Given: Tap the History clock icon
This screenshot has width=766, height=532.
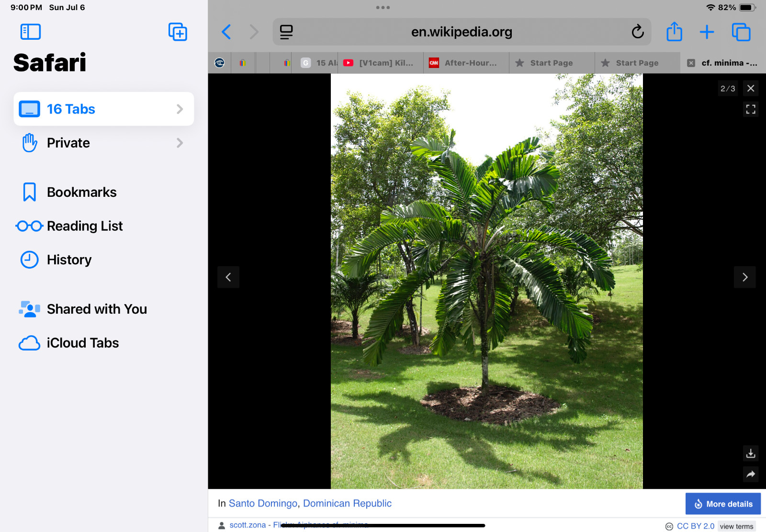Looking at the screenshot, I should tap(30, 260).
